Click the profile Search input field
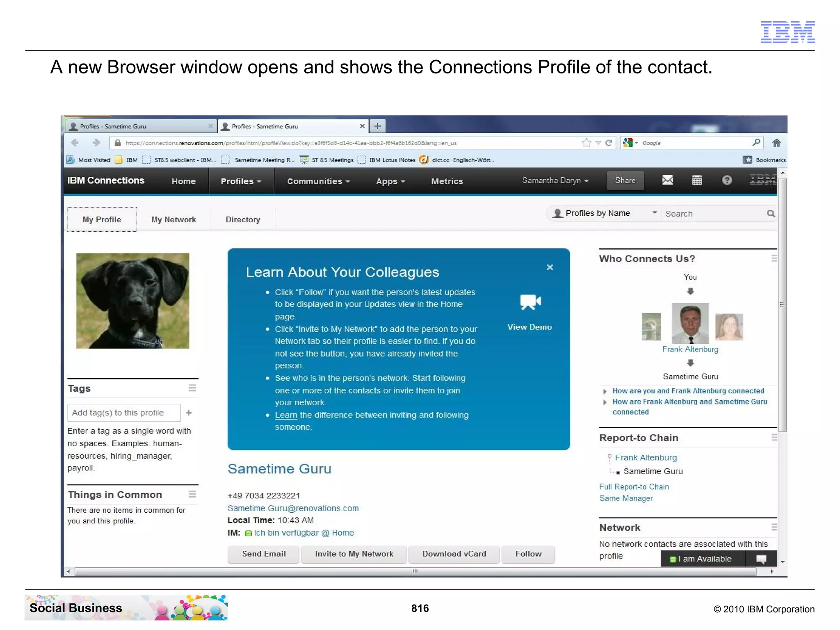This screenshot has width=840, height=630. tap(714, 214)
